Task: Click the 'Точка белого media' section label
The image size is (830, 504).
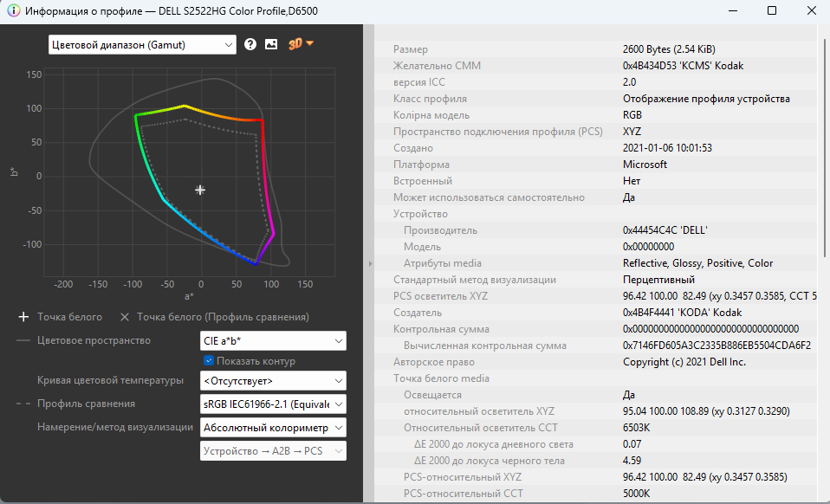Action: click(441, 378)
